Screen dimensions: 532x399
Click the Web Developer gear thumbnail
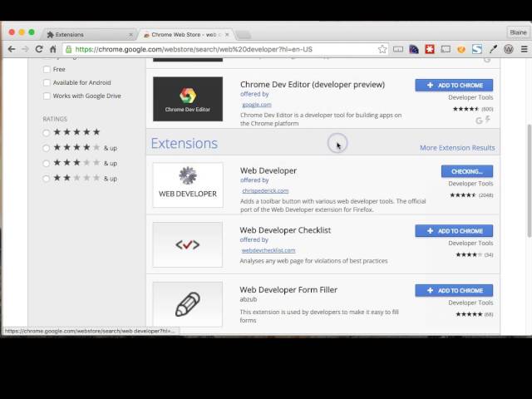tap(188, 185)
